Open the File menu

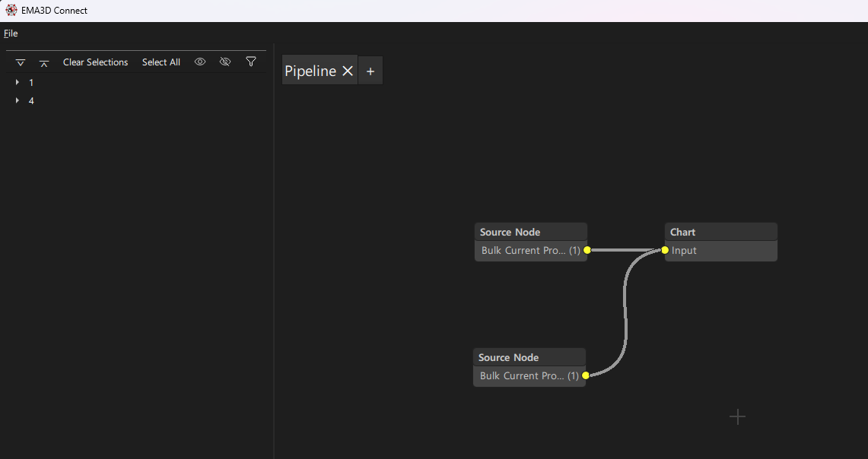pyautogui.click(x=11, y=33)
